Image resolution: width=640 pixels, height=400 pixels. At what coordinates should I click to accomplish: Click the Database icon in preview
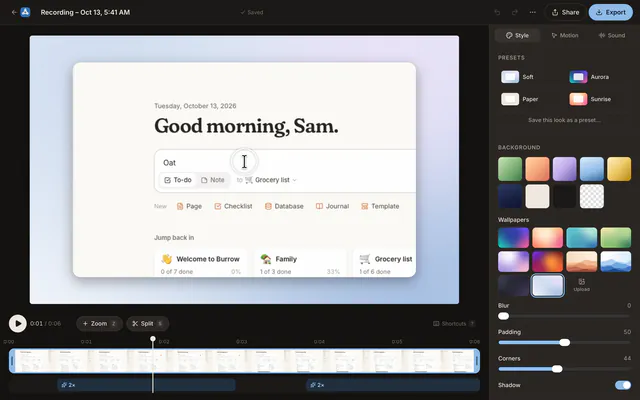pos(268,206)
